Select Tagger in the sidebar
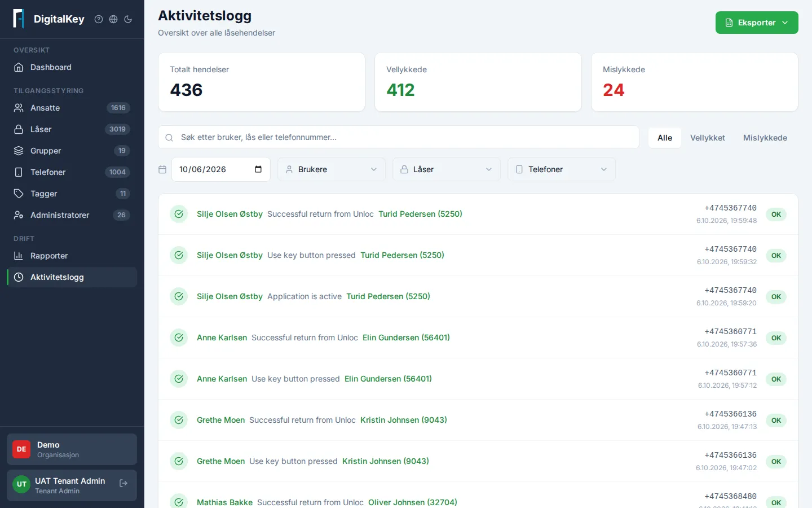The image size is (812, 508). [x=72, y=194]
